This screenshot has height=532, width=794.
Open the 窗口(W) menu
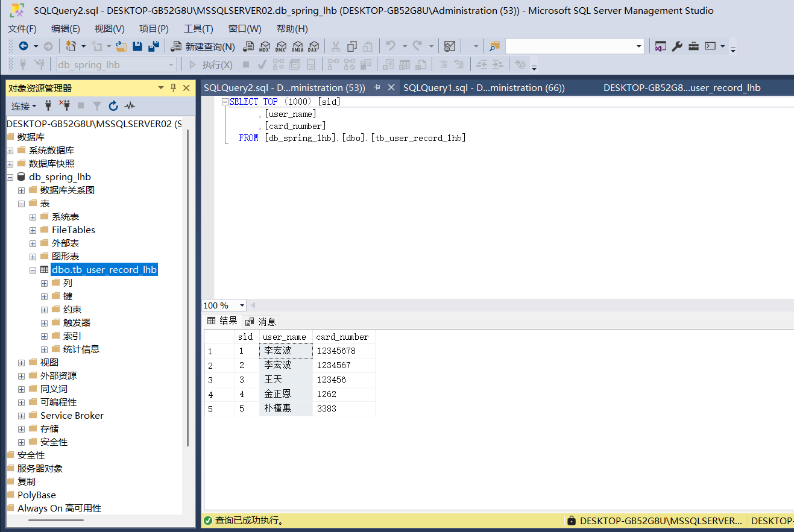point(245,29)
